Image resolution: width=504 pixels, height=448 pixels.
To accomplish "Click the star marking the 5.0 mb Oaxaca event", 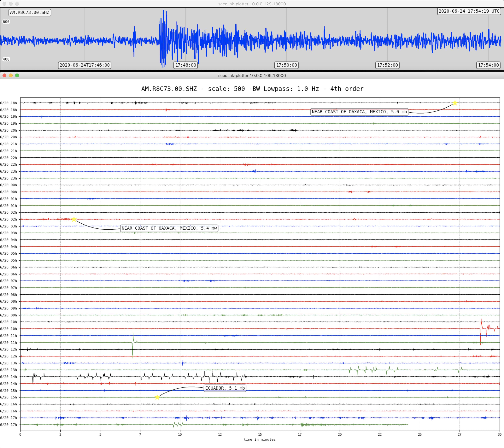I will point(455,103).
